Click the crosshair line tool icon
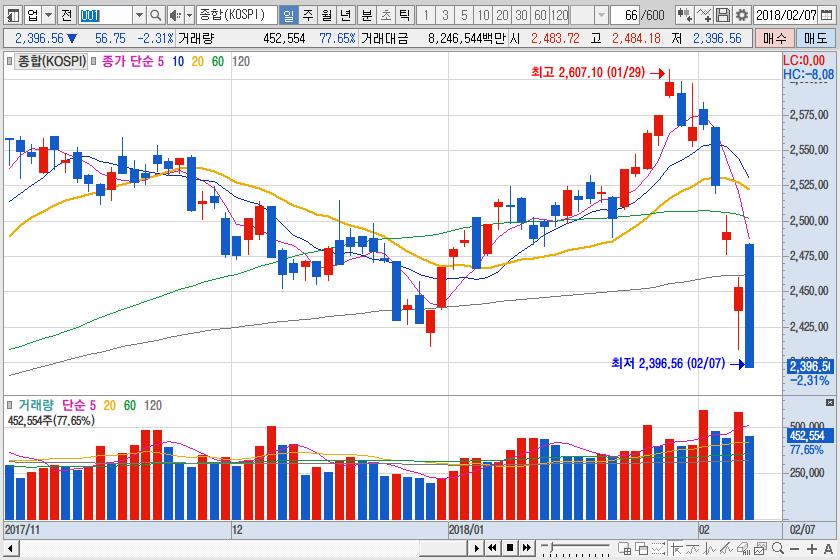 (677, 548)
